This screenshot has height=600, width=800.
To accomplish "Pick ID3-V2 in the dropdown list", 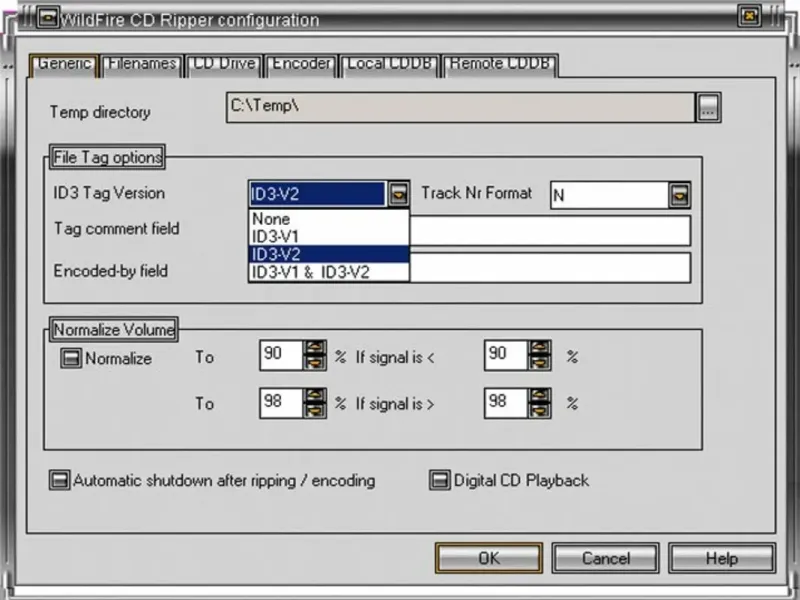I will [x=329, y=254].
